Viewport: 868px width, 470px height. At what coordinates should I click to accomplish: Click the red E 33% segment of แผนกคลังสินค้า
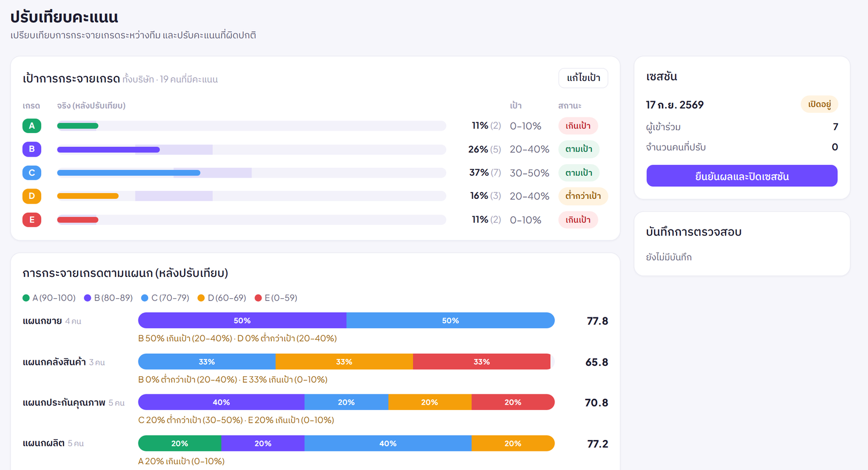(481, 362)
